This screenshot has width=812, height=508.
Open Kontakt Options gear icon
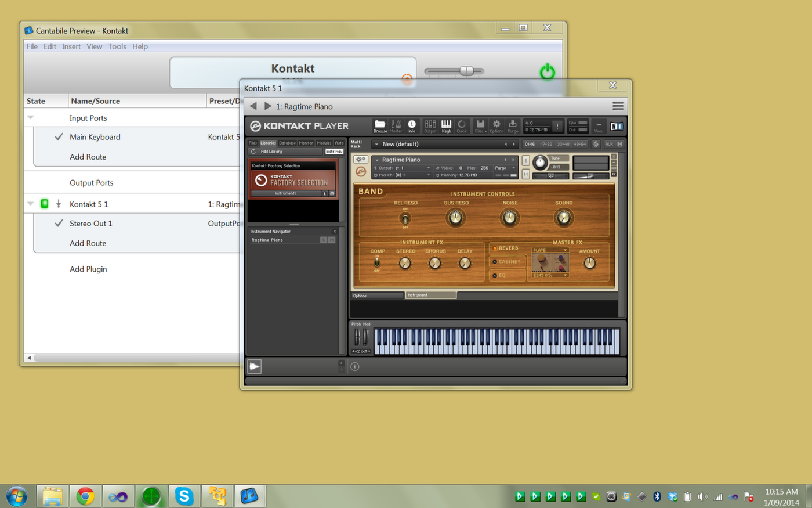[496, 125]
